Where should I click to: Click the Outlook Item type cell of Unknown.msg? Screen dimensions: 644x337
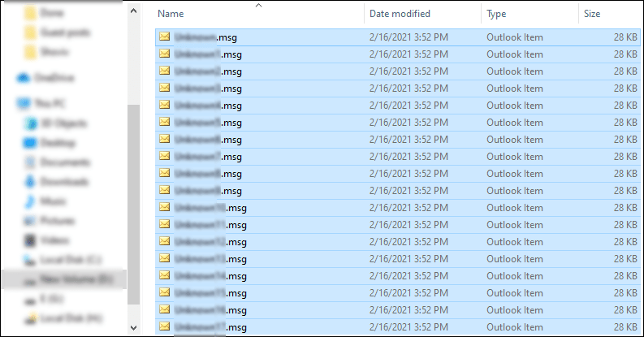click(515, 37)
